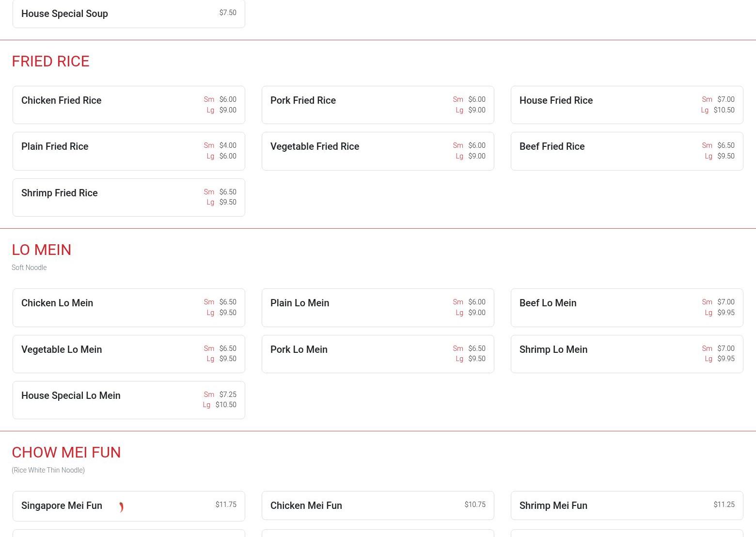Click the spicy chili pepper icon
The image size is (756, 537).
[x=121, y=507]
